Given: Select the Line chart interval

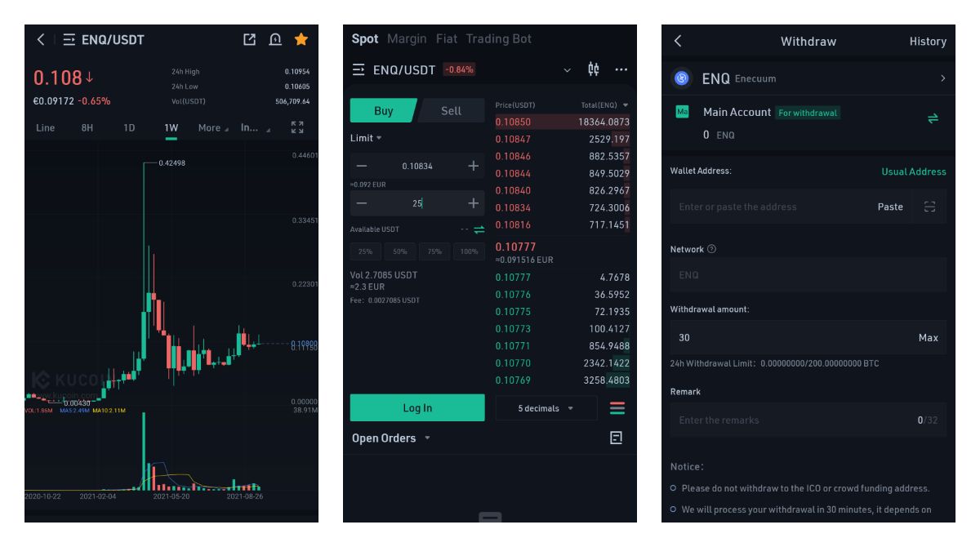Looking at the screenshot, I should click(46, 128).
